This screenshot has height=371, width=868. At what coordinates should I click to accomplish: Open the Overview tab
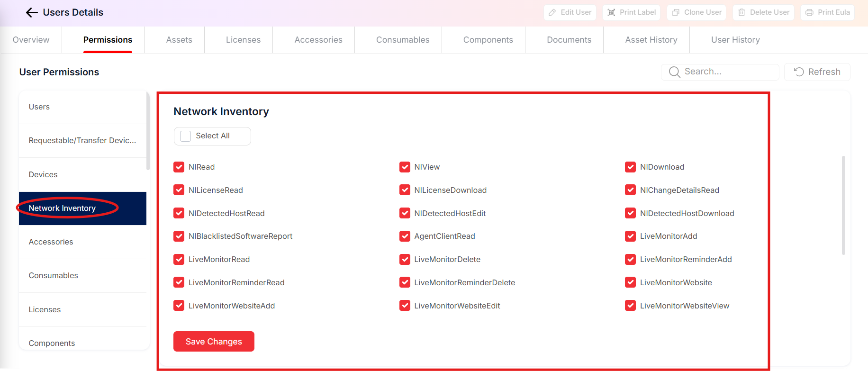click(x=31, y=40)
